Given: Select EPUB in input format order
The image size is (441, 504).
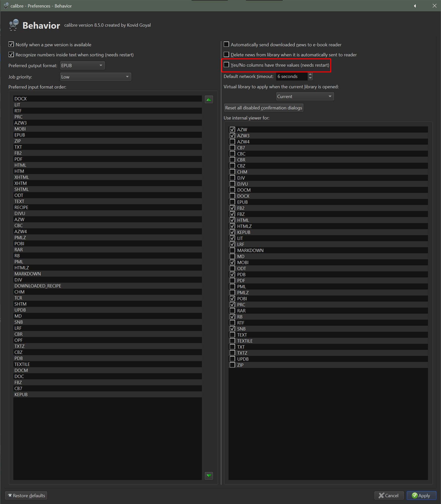Looking at the screenshot, I should click(x=107, y=135).
